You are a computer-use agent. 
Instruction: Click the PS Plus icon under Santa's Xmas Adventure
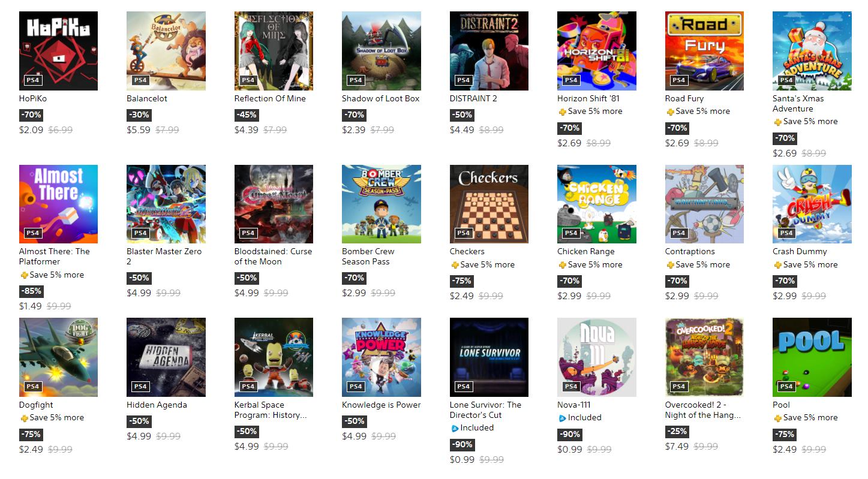tap(777, 122)
